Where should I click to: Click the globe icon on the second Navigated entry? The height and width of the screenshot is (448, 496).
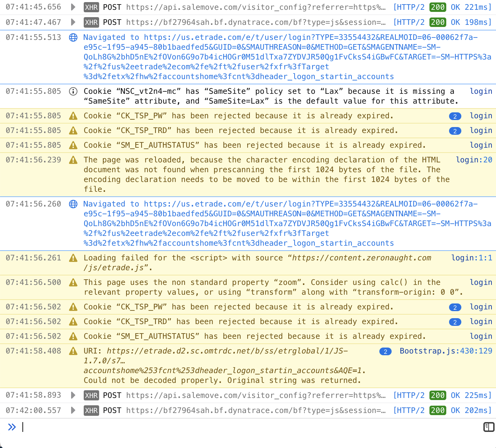pyautogui.click(x=73, y=204)
